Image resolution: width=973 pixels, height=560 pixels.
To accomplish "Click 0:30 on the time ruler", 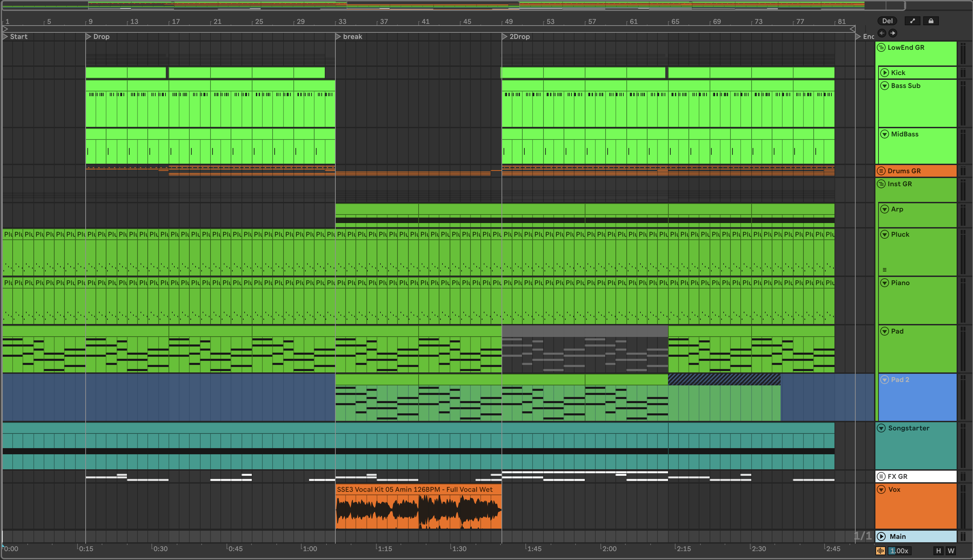I will coord(160,548).
